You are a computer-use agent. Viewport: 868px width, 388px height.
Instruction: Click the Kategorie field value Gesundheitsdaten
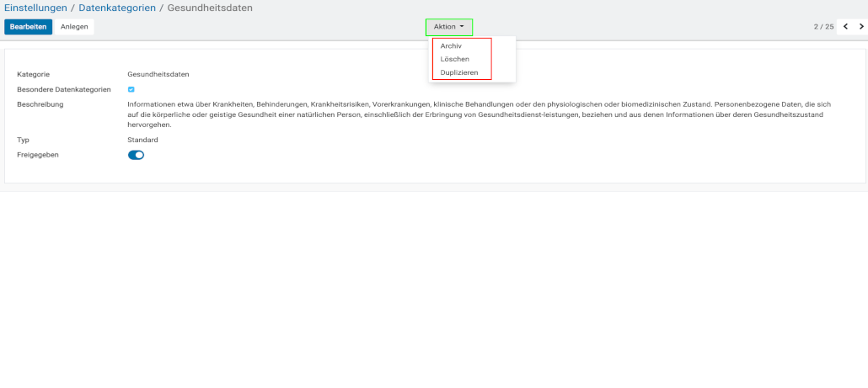click(158, 74)
